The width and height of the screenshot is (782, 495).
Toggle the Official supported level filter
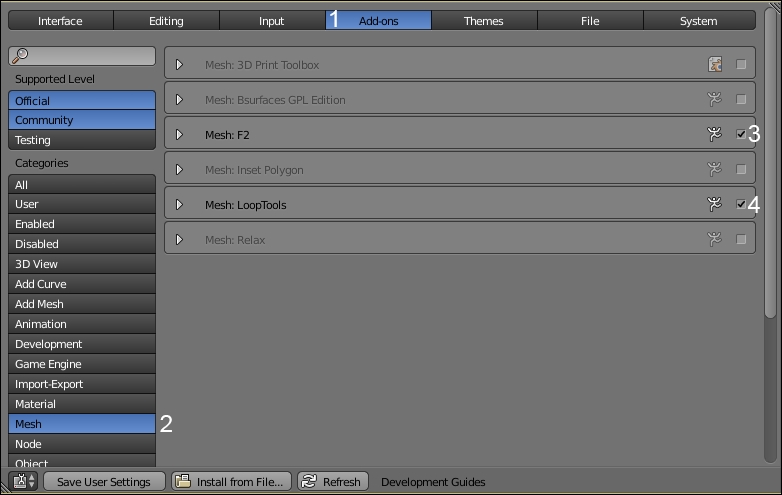tap(82, 101)
